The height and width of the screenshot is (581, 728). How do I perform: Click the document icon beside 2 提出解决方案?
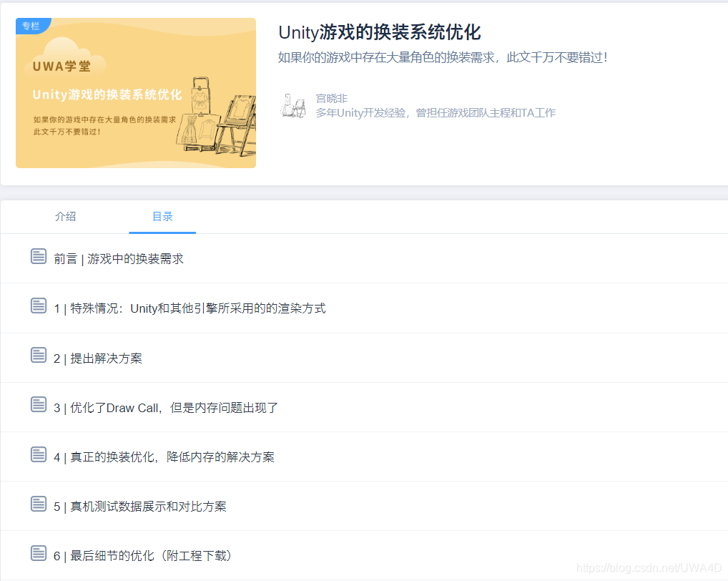click(x=39, y=356)
